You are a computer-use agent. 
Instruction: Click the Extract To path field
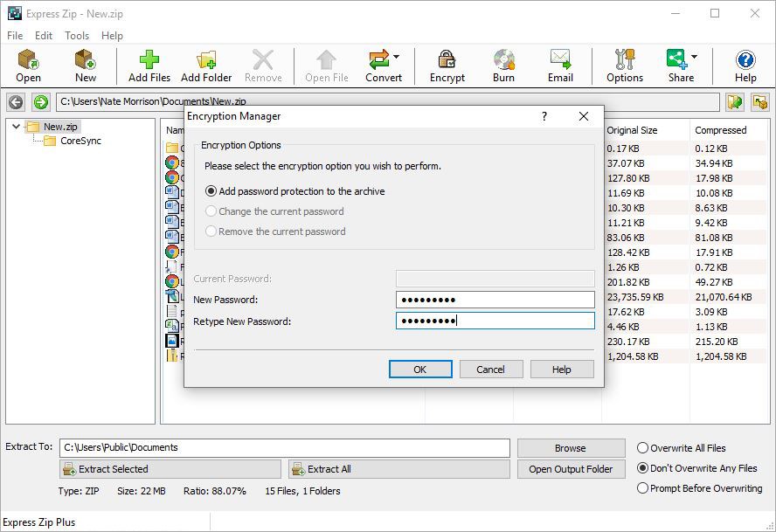pos(285,448)
